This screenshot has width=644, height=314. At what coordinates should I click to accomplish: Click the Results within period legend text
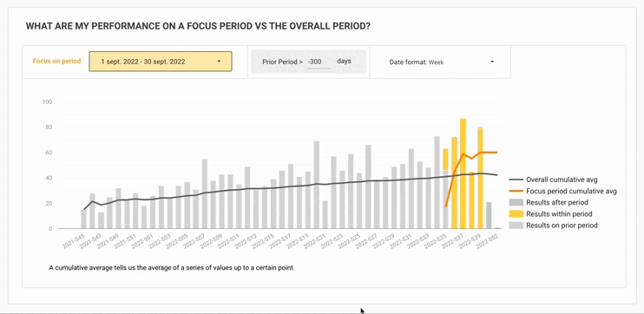click(x=559, y=214)
